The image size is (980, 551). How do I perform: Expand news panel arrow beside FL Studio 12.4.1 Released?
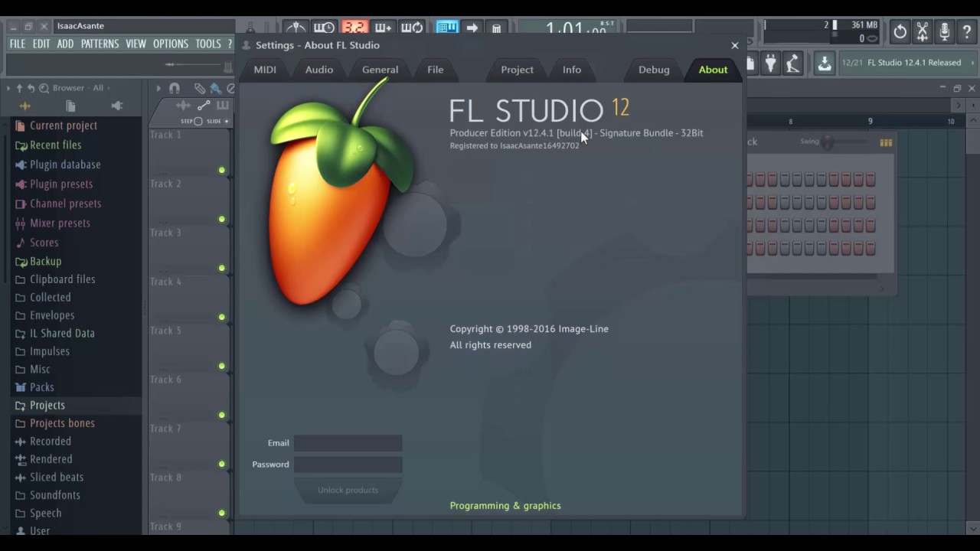pyautogui.click(x=973, y=63)
